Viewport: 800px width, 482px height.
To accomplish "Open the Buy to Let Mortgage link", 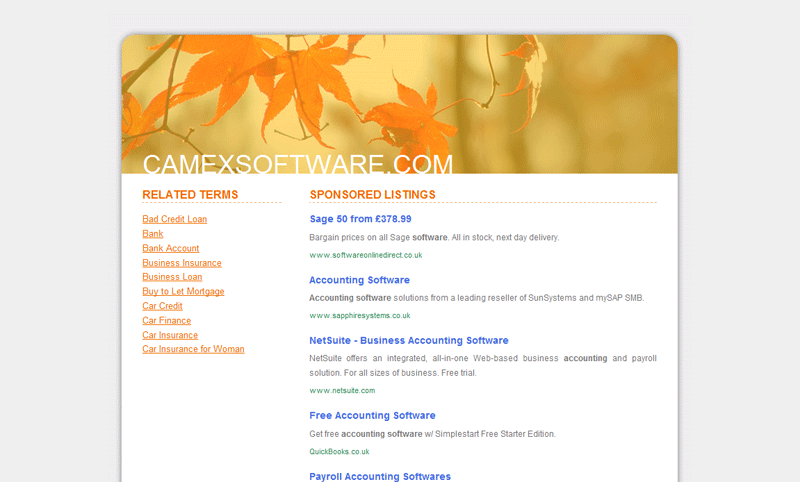I will (183, 292).
